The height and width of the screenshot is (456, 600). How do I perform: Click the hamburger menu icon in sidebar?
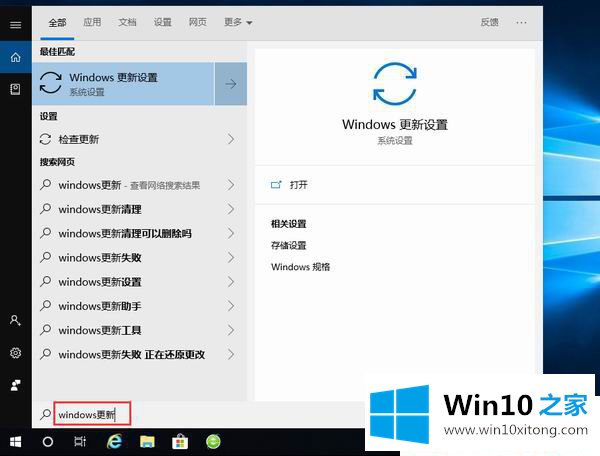click(16, 25)
